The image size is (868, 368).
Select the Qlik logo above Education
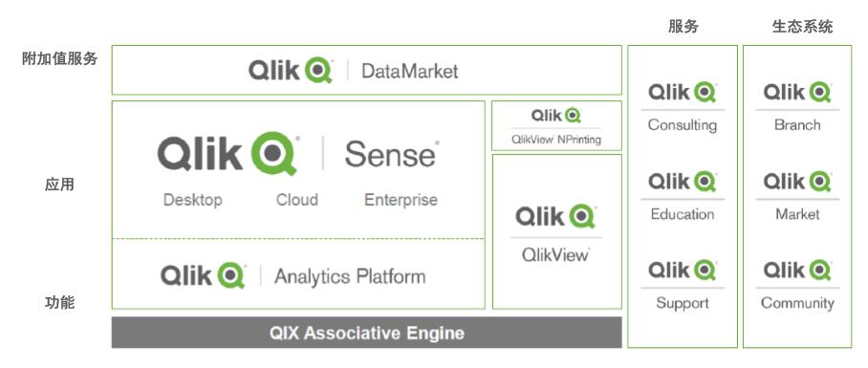(x=682, y=182)
